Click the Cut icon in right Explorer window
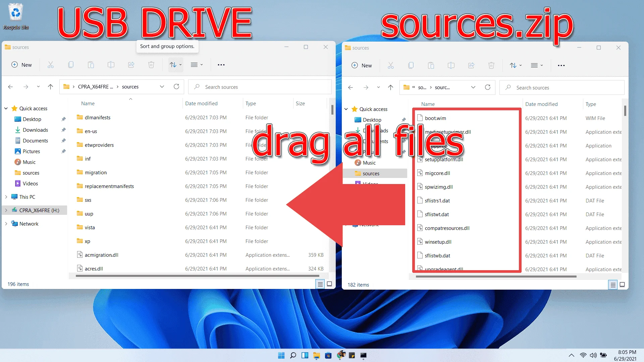 click(391, 65)
